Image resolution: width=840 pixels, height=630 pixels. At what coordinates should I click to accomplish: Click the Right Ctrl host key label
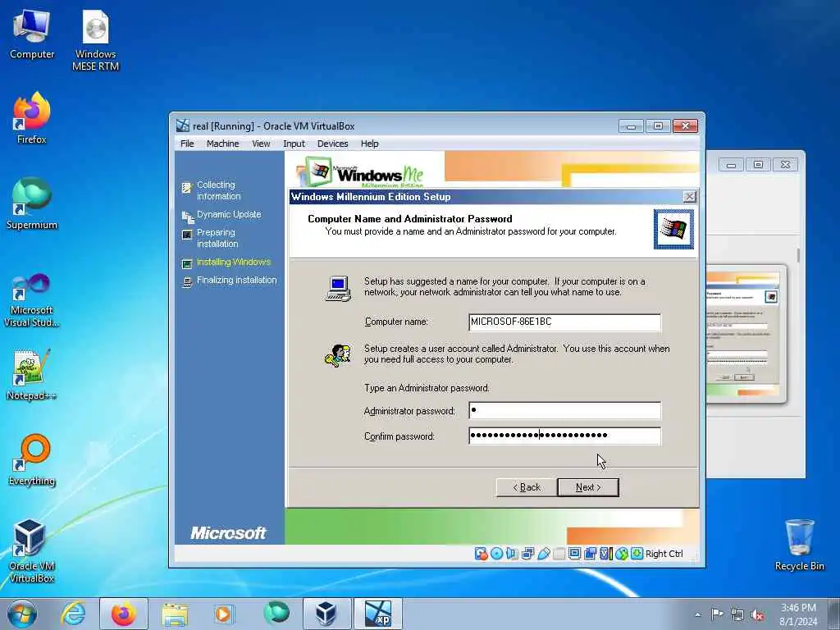tap(664, 554)
